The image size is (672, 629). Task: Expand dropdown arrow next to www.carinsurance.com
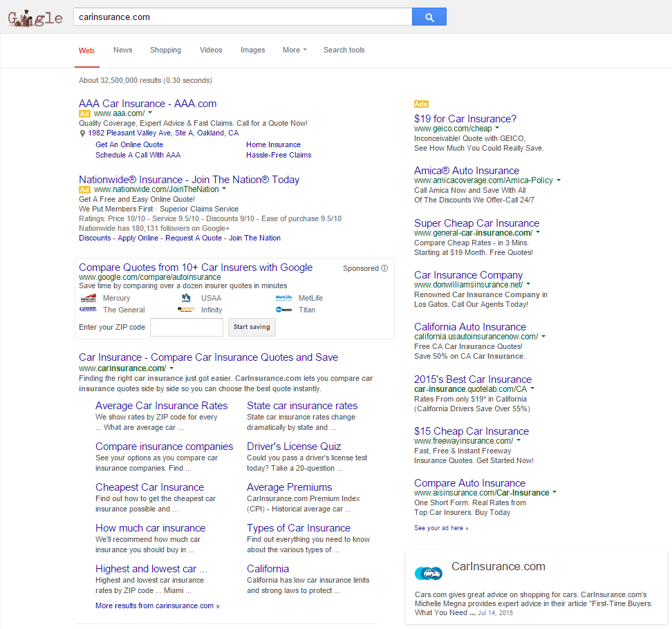point(171,368)
